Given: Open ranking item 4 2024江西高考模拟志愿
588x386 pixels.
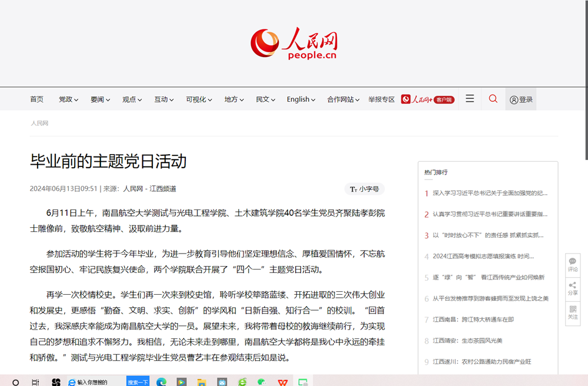Looking at the screenshot, I should 483,256.
